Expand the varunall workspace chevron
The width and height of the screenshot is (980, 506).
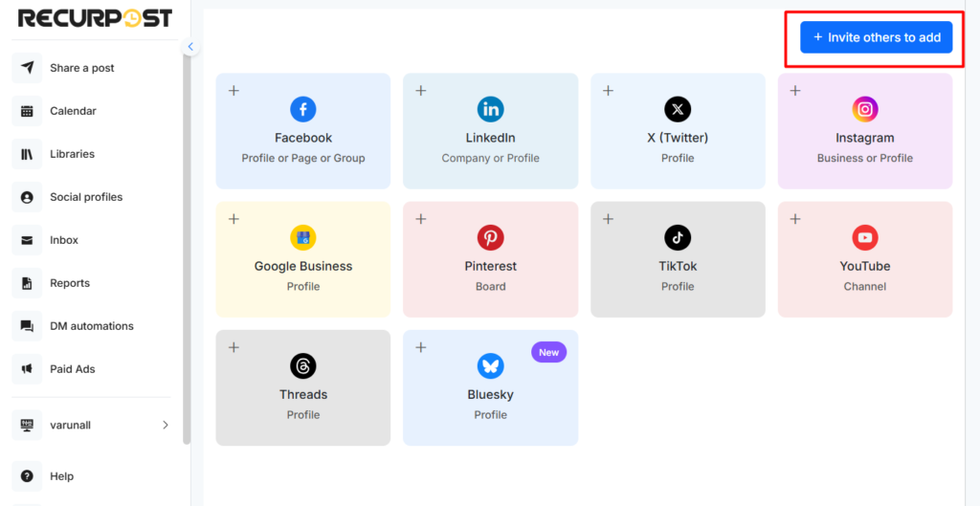coord(165,425)
